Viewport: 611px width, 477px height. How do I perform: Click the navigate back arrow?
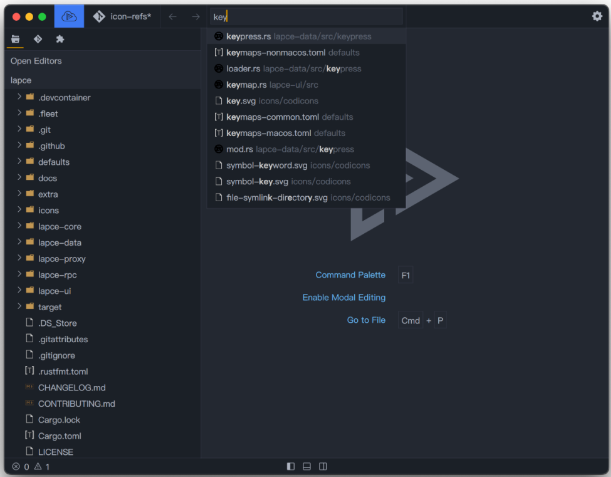[x=172, y=16]
